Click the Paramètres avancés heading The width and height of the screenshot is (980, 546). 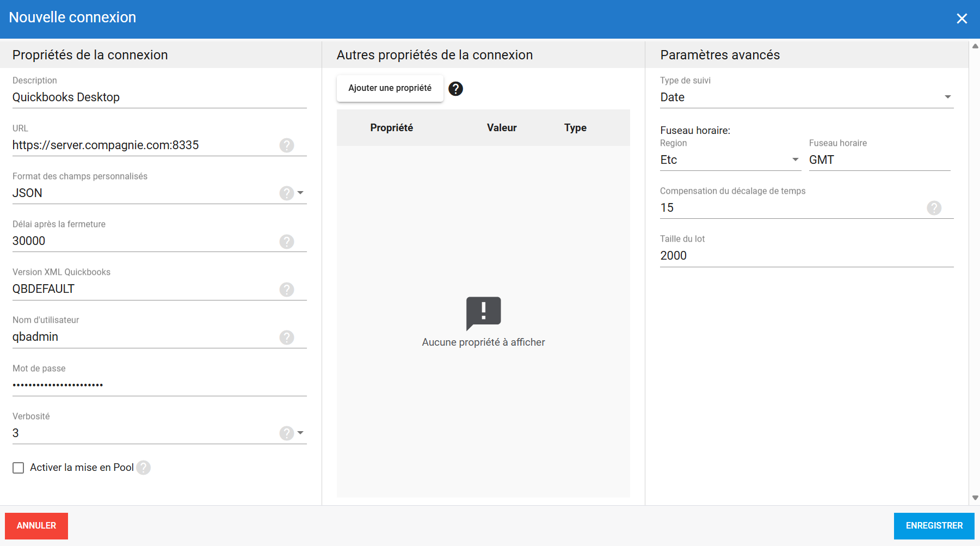pyautogui.click(x=720, y=55)
